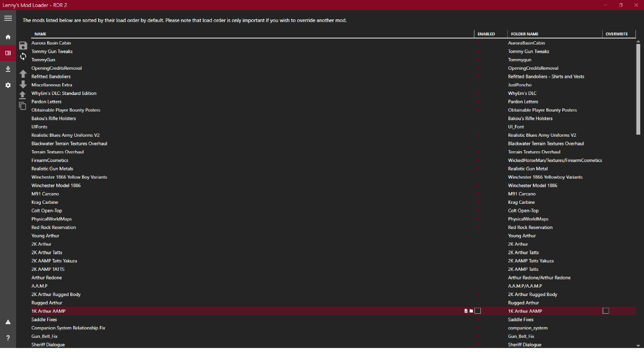Move selected mod up with arrow
This screenshot has height=362, width=644.
(23, 74)
